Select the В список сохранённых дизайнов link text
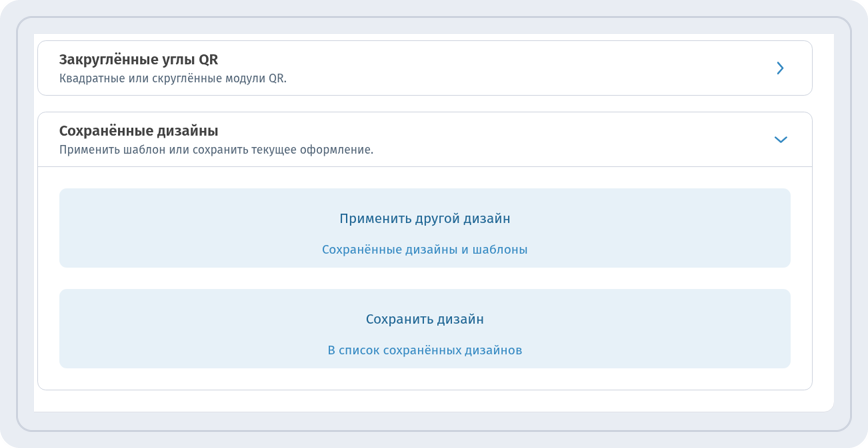Viewport: 868px width, 448px height. coord(425,351)
